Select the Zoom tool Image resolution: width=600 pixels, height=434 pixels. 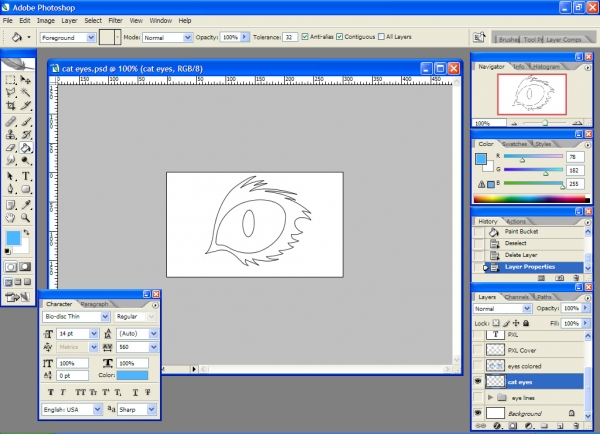(x=25, y=218)
